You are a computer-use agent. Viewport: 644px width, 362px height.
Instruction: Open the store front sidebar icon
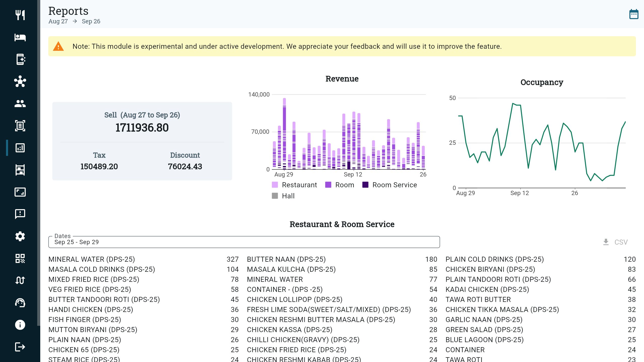(x=20, y=170)
